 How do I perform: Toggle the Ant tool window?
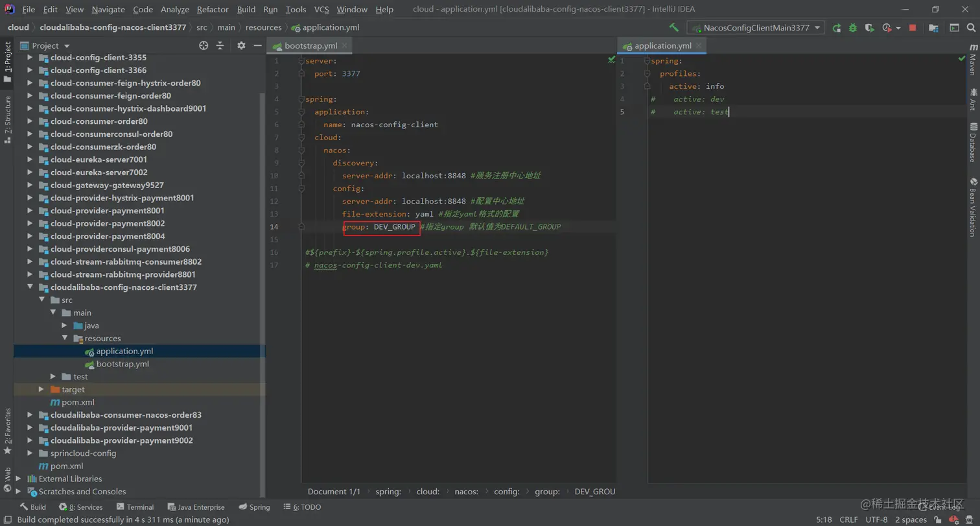pos(973,99)
